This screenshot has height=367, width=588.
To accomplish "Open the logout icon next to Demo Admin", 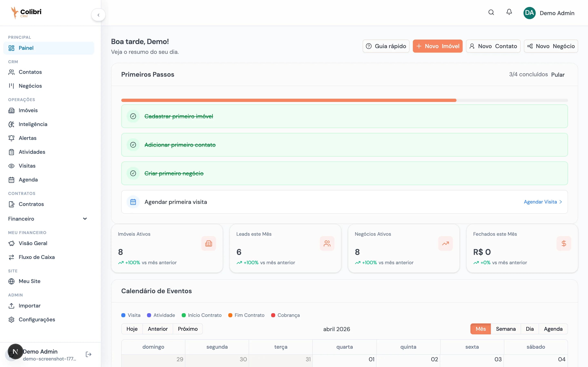I will tap(88, 354).
